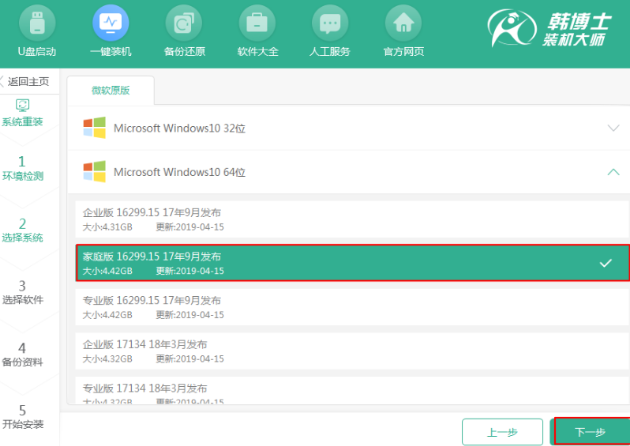Viewport: 630px width, 446px height.
Task: Open the 软件大全 briefcase icon
Action: pyautogui.click(x=257, y=24)
